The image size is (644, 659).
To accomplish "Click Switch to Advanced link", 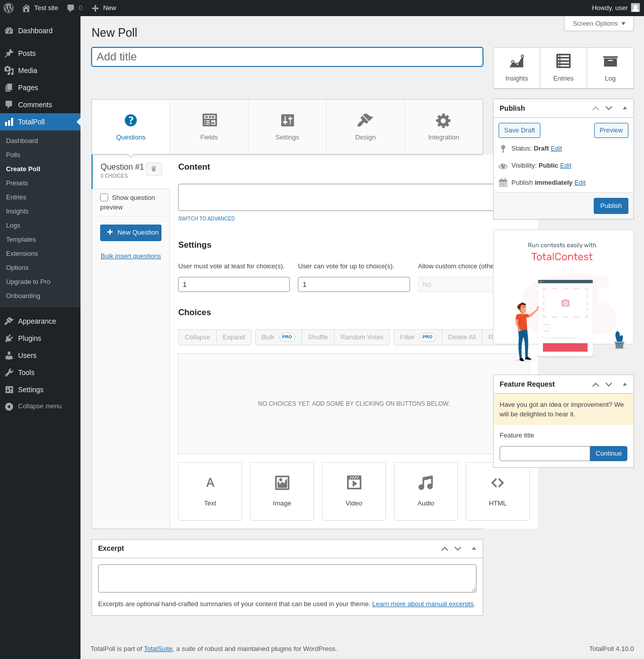I will click(206, 219).
